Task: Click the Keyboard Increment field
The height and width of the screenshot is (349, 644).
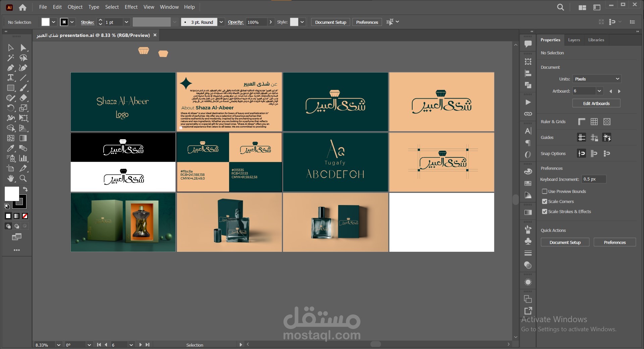Action: tap(594, 179)
